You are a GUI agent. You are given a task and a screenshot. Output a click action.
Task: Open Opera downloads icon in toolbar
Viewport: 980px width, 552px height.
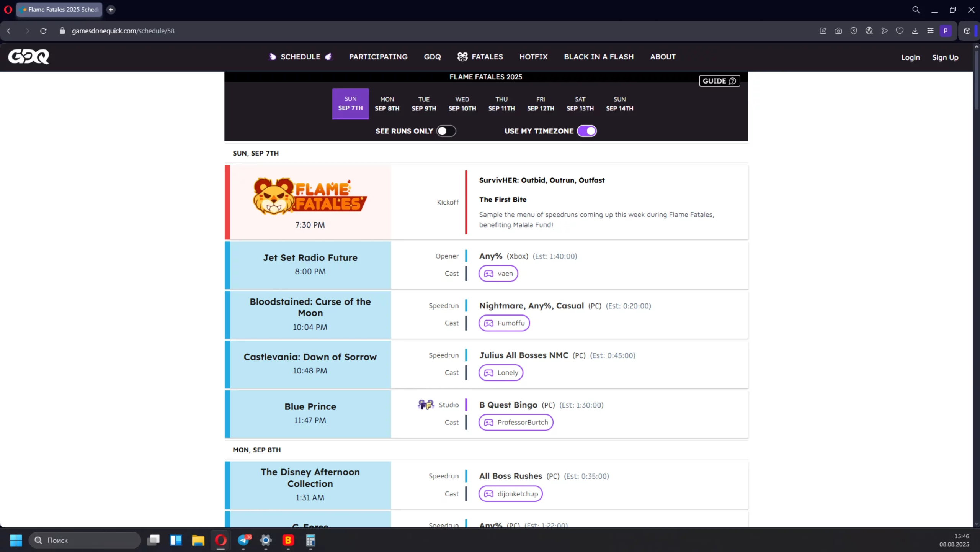pyautogui.click(x=915, y=31)
